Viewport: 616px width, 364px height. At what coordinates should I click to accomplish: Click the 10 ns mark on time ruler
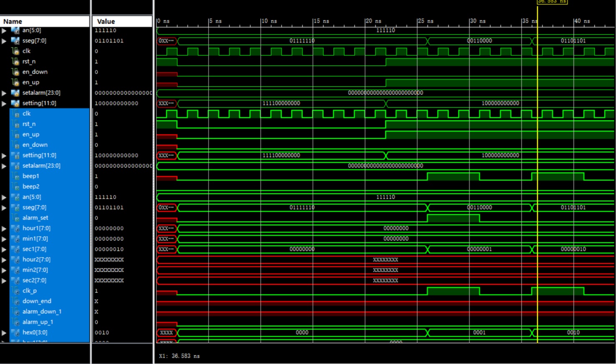coord(269,21)
